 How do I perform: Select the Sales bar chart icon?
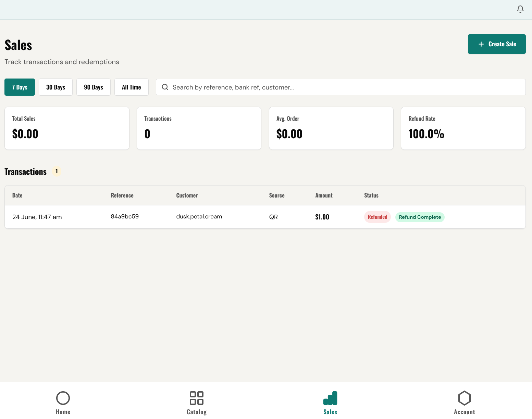tap(330, 398)
